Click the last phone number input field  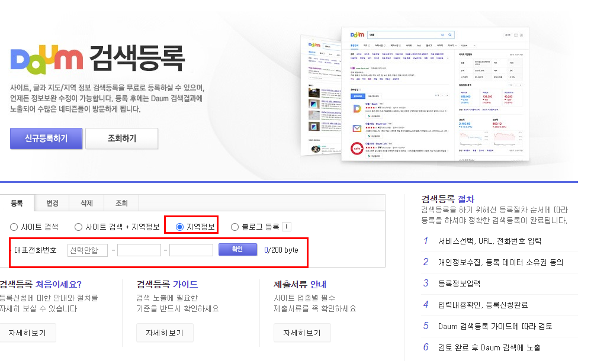point(191,250)
